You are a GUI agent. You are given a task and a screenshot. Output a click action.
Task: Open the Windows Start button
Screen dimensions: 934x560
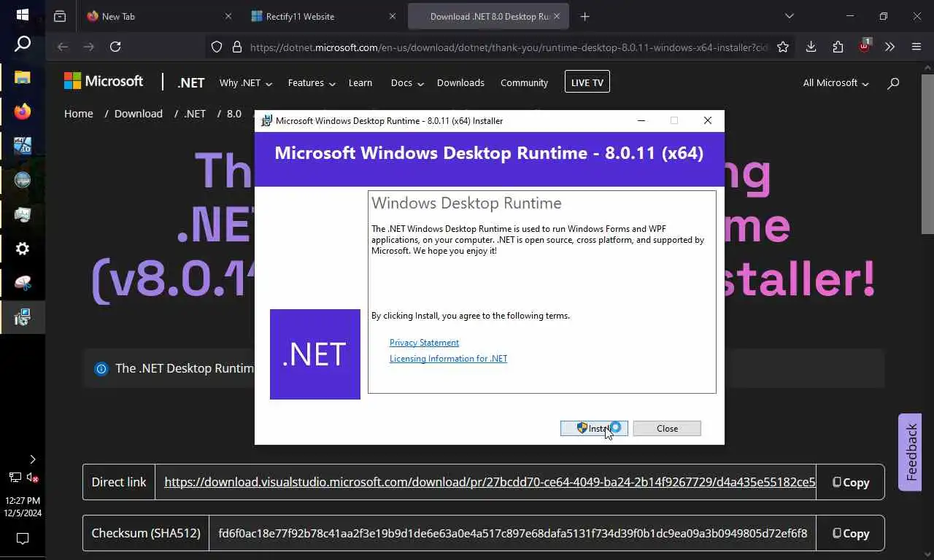click(22, 15)
